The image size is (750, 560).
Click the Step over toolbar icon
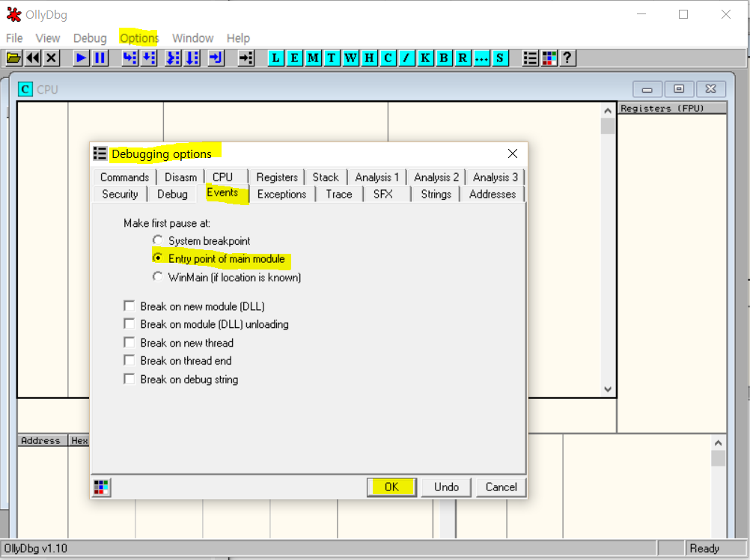click(149, 58)
